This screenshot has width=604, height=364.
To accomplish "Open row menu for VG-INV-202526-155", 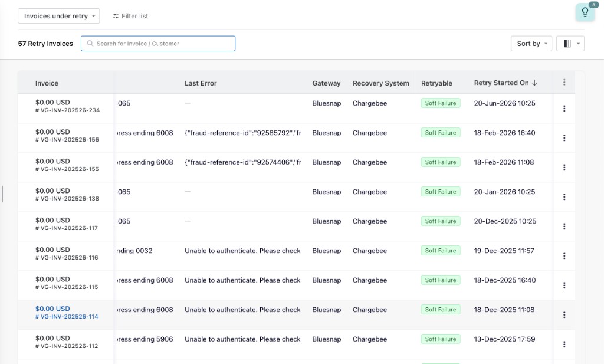I will pyautogui.click(x=564, y=168).
